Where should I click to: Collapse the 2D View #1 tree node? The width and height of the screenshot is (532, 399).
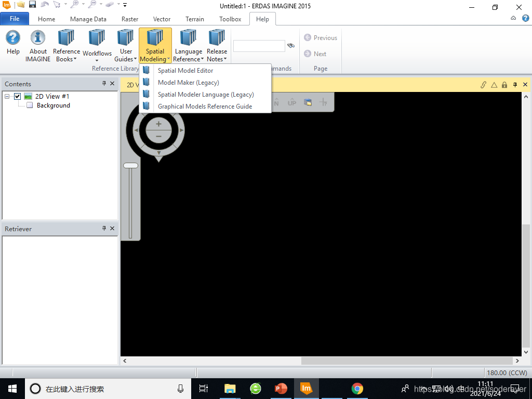pos(7,96)
